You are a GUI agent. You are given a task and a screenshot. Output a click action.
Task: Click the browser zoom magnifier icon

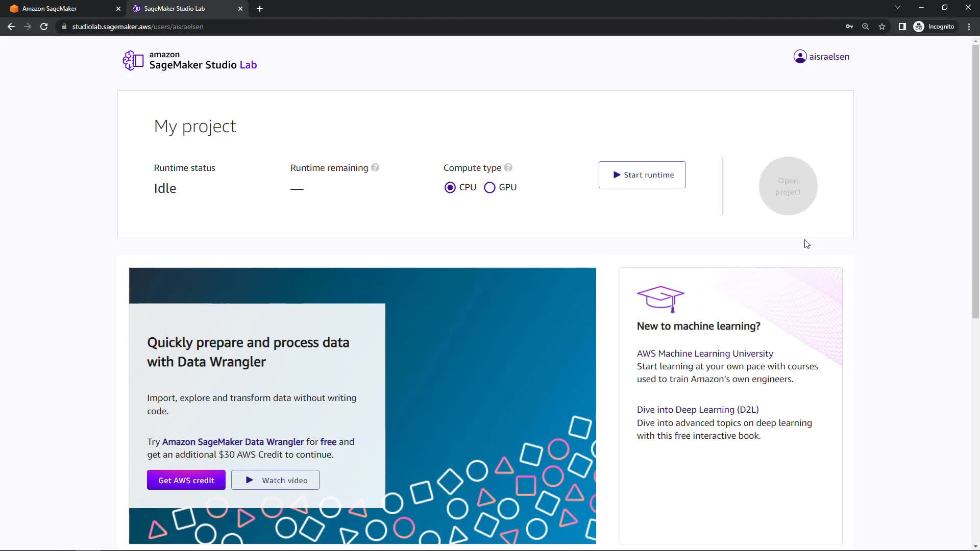[866, 27]
